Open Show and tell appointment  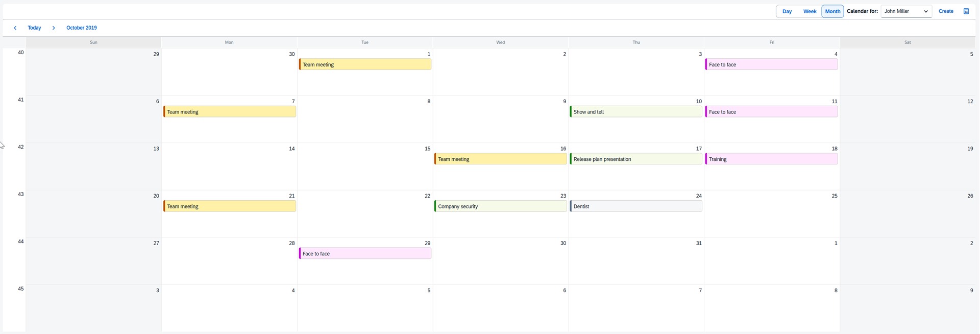coord(636,112)
